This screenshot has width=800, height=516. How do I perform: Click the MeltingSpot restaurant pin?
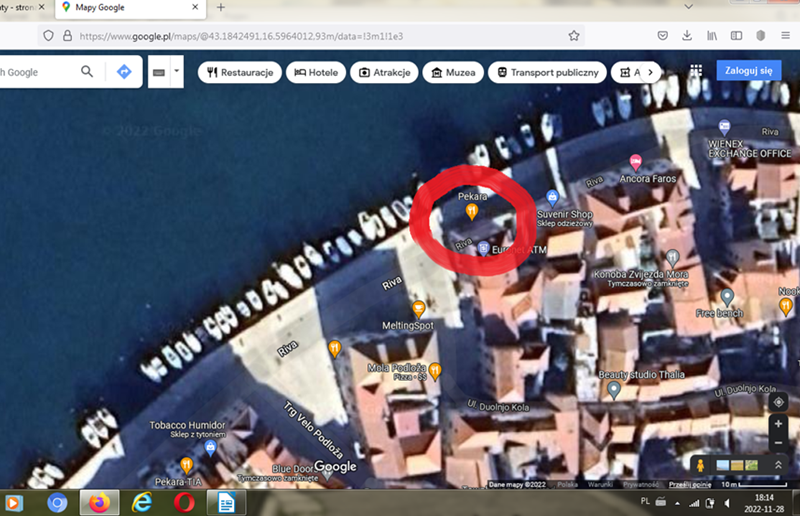419,308
